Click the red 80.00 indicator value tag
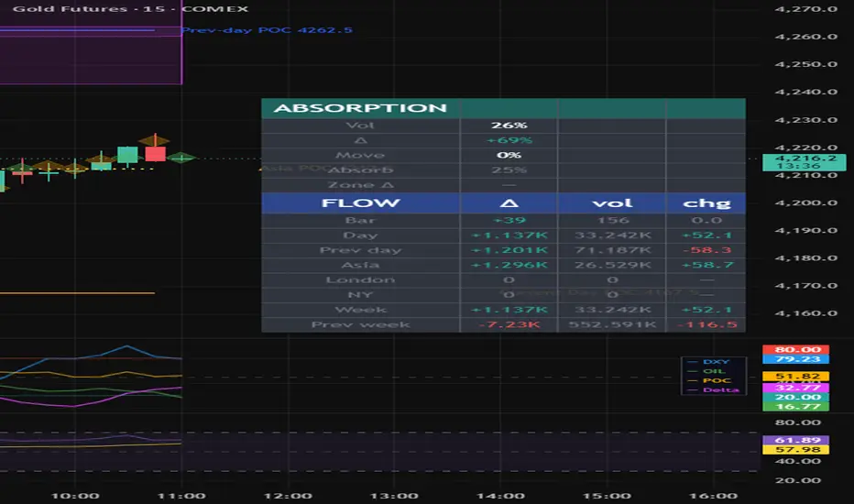 coord(795,350)
